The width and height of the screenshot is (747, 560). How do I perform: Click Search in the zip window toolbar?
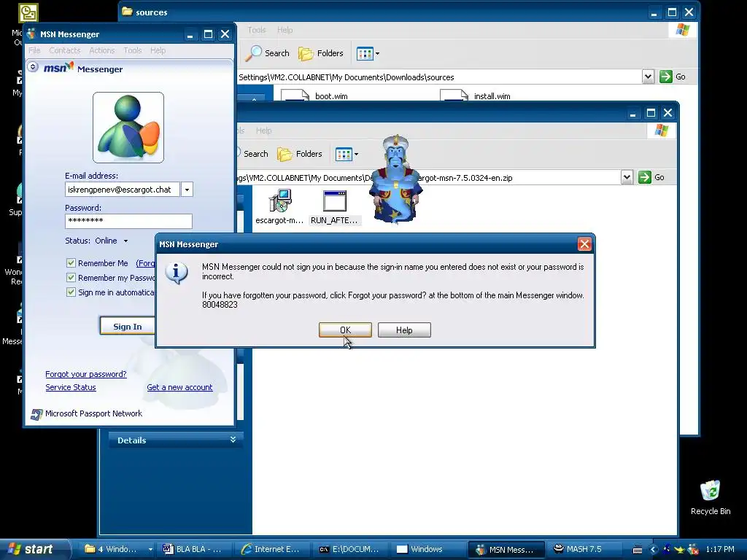pos(253,154)
